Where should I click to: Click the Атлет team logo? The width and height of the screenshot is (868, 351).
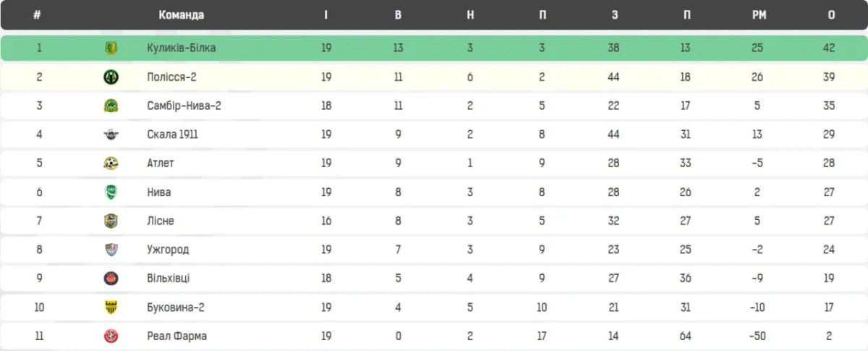point(111,164)
